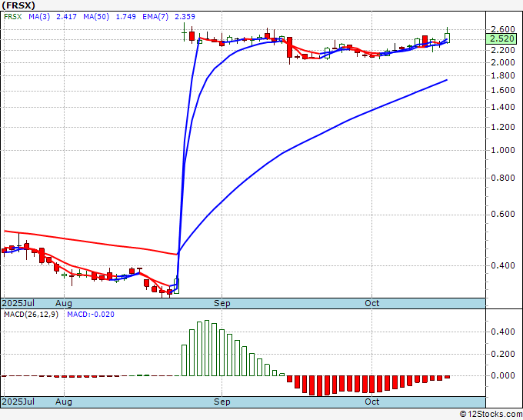Click the EMA(7) value 2.359
Viewport: 523px width, 420px height.
click(x=185, y=17)
